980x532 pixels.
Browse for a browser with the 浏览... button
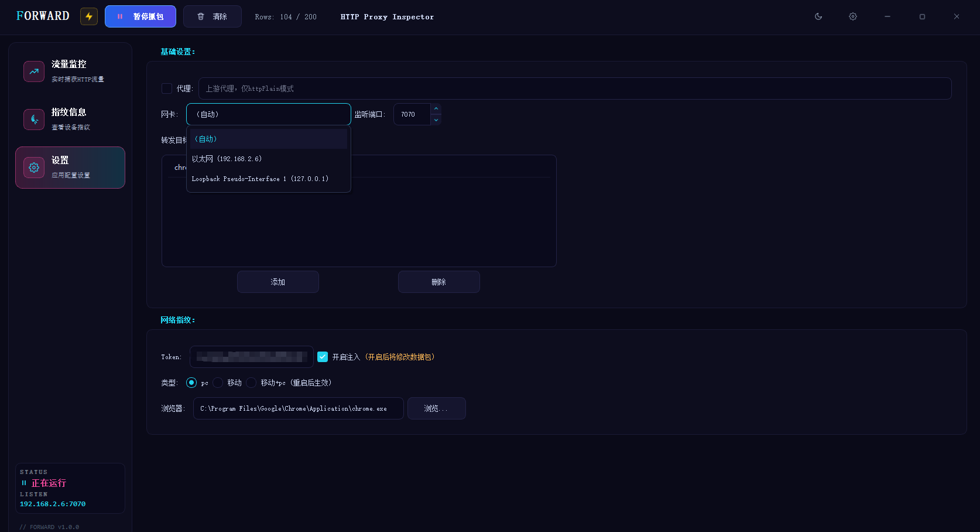click(x=437, y=408)
